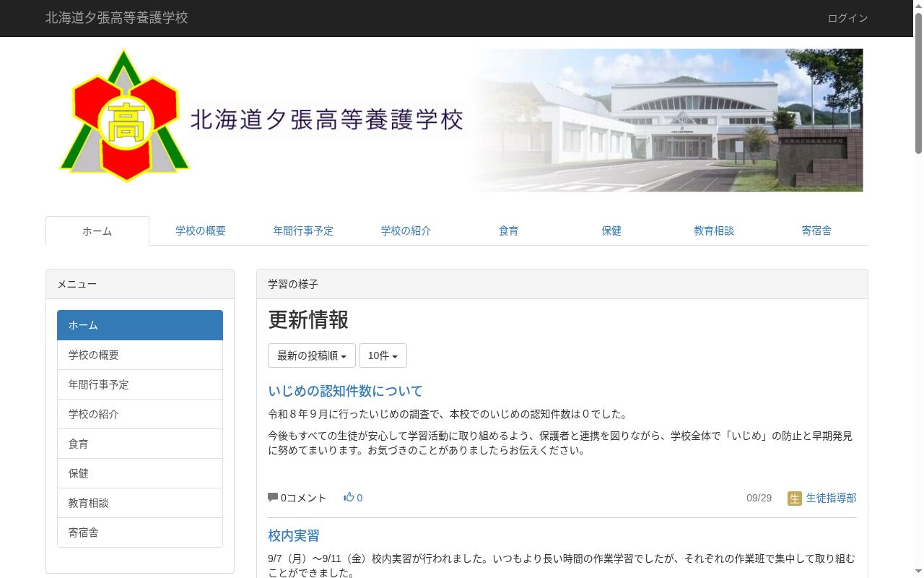Click the 生 category badge icon
Viewport: 924px width, 578px height.
795,499
